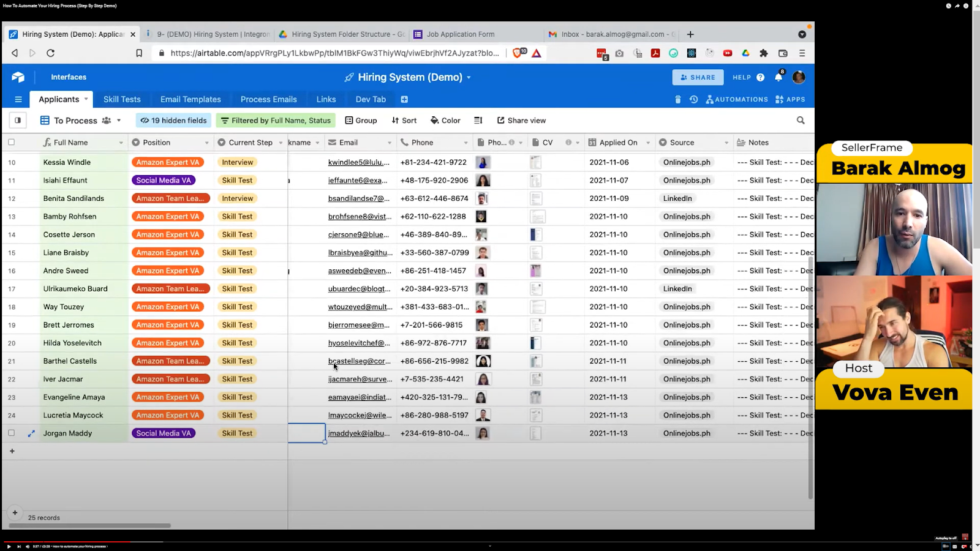This screenshot has width=980, height=551.
Task: Open the notifications bell icon
Action: pyautogui.click(x=778, y=77)
